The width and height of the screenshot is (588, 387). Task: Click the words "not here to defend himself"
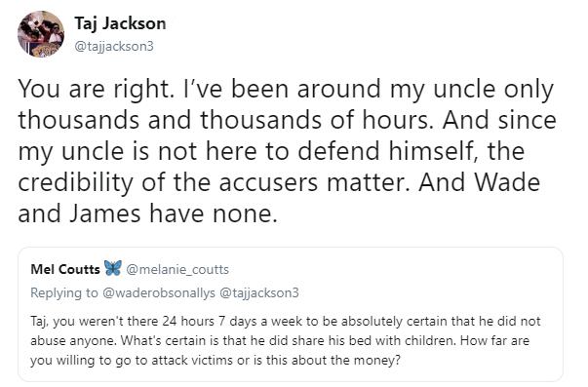(x=317, y=151)
